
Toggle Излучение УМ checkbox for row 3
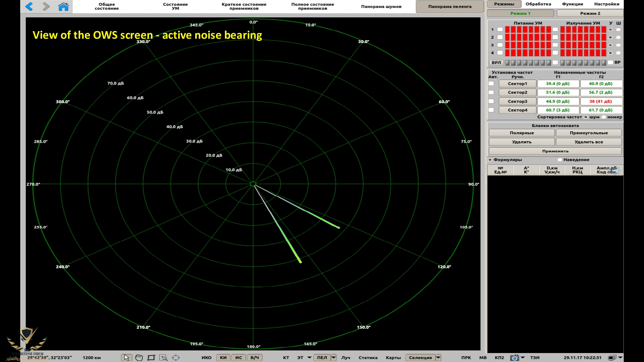click(x=555, y=45)
